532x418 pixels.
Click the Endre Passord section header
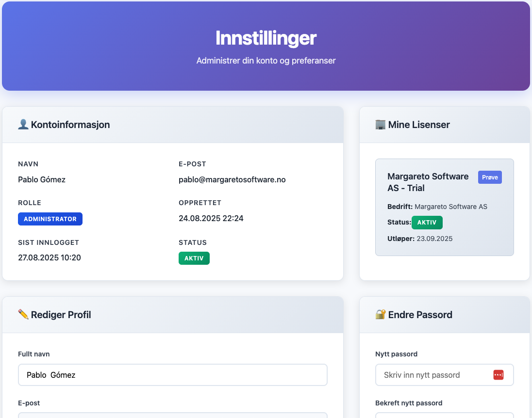420,315
